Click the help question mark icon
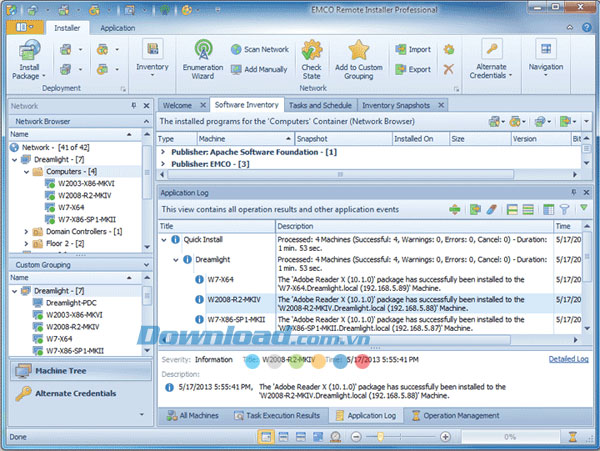The image size is (600, 451). [x=586, y=28]
